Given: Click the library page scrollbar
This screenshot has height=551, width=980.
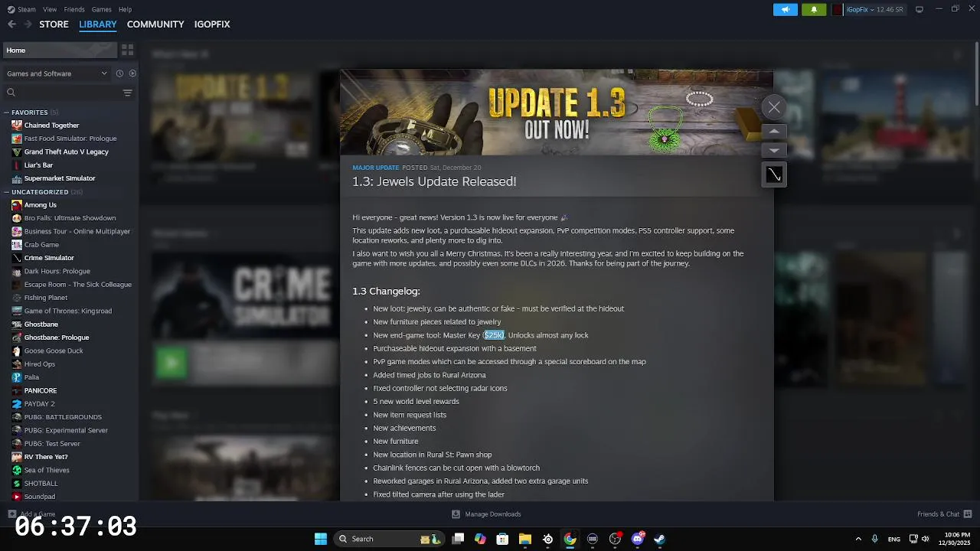Looking at the screenshot, I should (x=976, y=73).
